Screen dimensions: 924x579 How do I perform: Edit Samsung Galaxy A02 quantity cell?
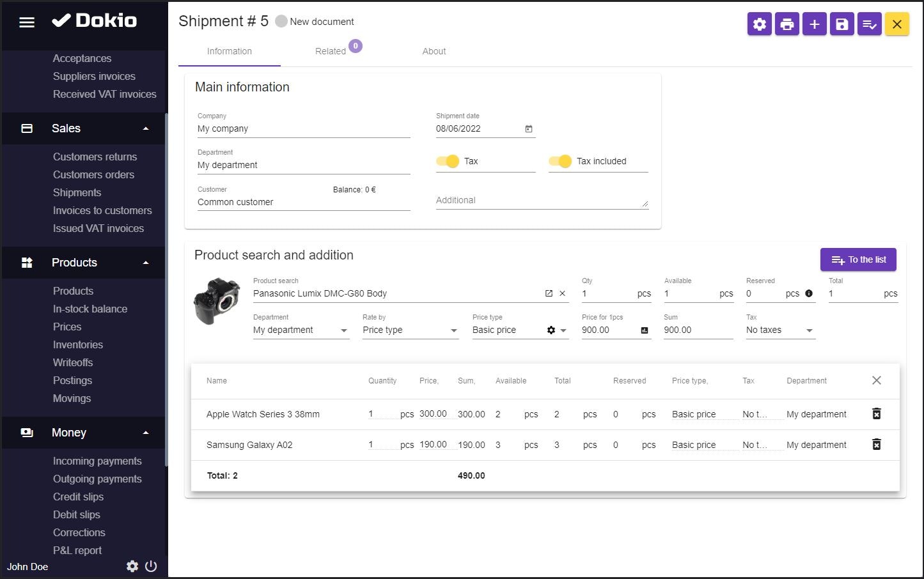[x=382, y=444]
